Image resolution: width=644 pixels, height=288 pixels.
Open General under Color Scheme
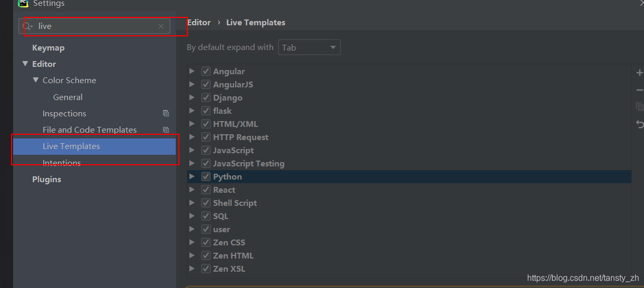[x=68, y=97]
